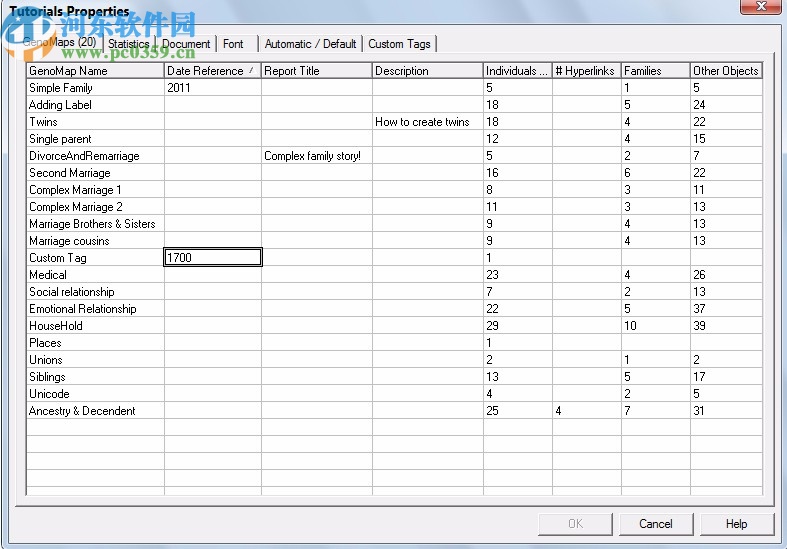This screenshot has height=549, width=787.
Task: Click Individuals value 25 in Ancestry row
Action: (517, 411)
